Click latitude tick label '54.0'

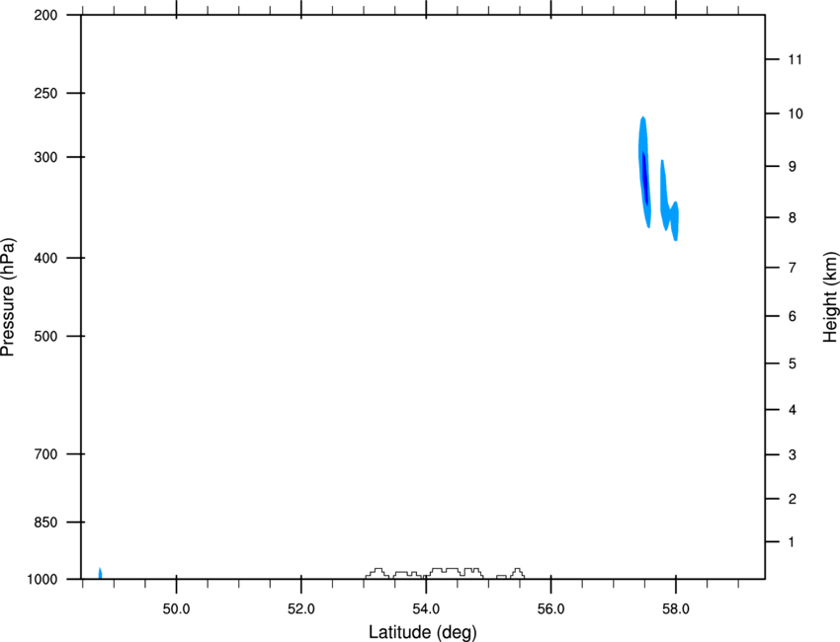point(426,609)
